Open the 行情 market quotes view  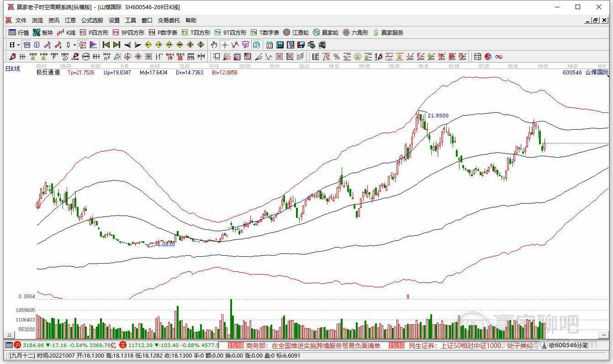tap(19, 32)
